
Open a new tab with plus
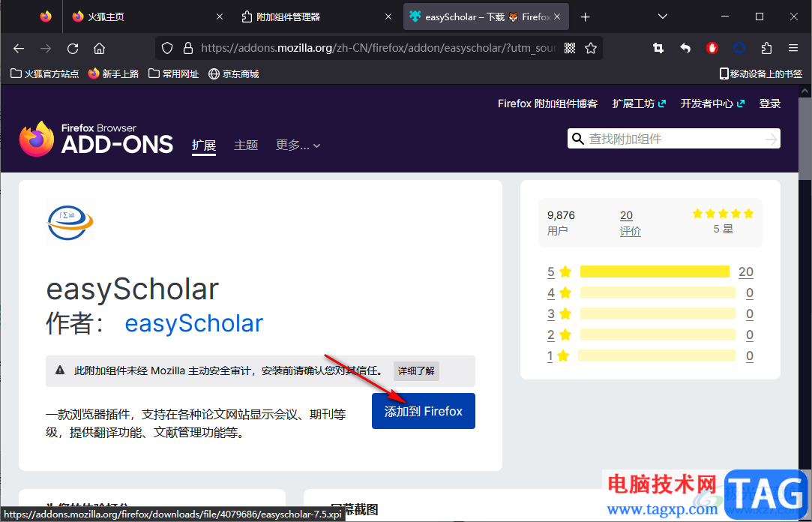pos(585,17)
